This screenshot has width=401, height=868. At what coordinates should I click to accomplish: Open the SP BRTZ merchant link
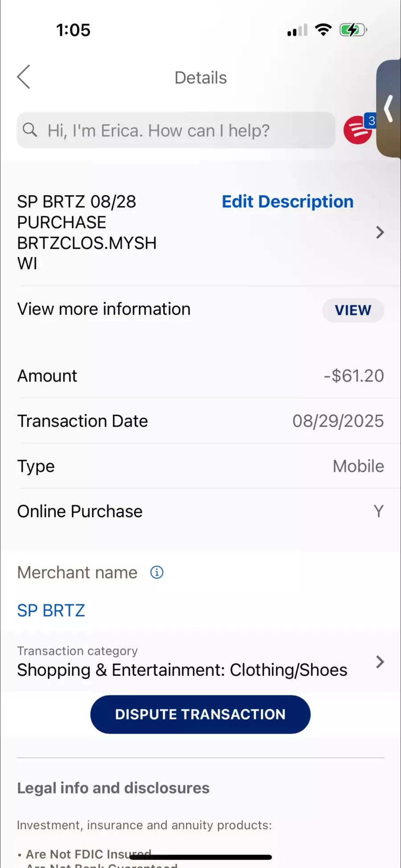(x=51, y=610)
